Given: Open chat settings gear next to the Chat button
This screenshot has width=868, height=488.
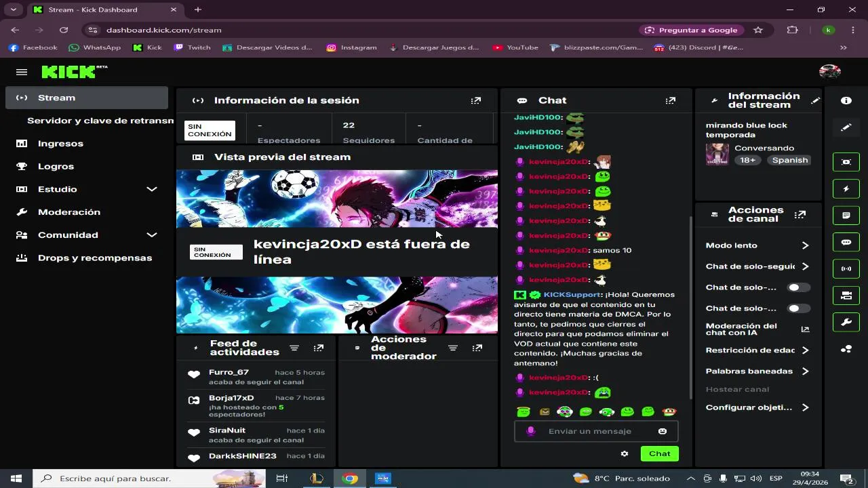Looking at the screenshot, I should (625, 453).
